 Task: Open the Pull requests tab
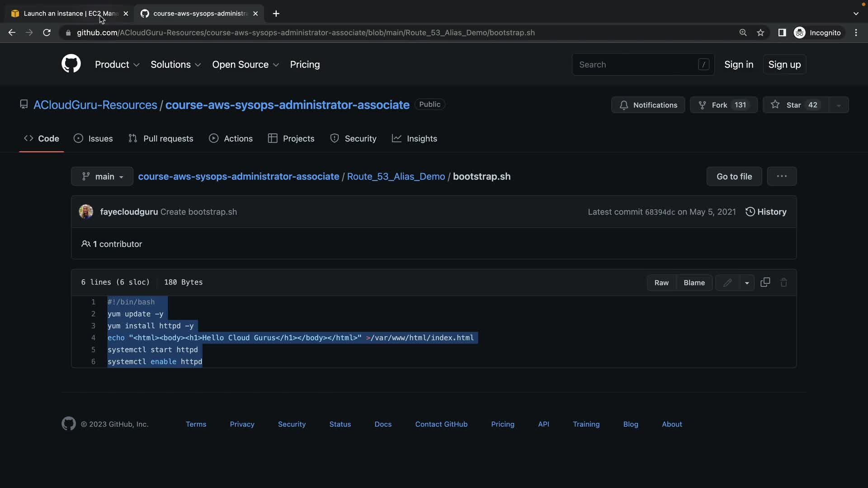(x=161, y=139)
